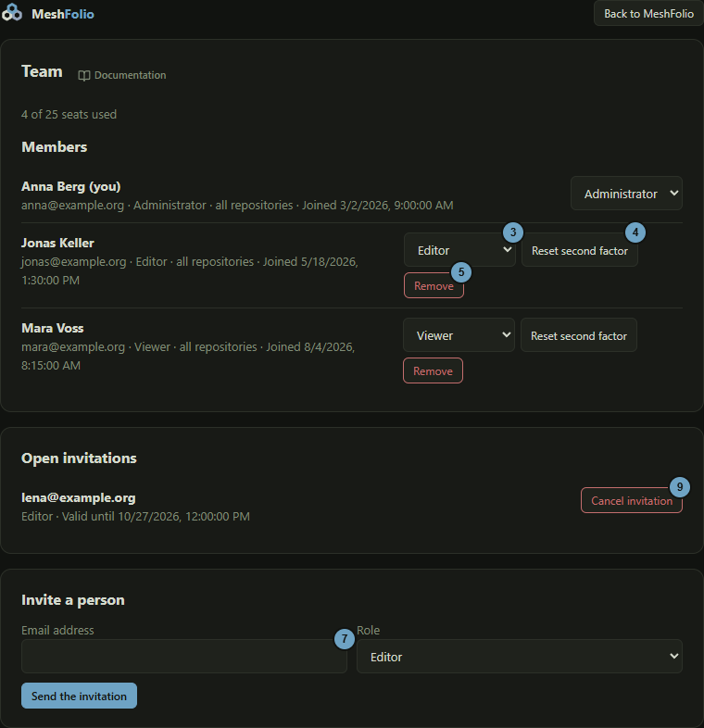Click 'Editor · Valid until 10/27/2026' text
704x728 pixels.
[135, 516]
